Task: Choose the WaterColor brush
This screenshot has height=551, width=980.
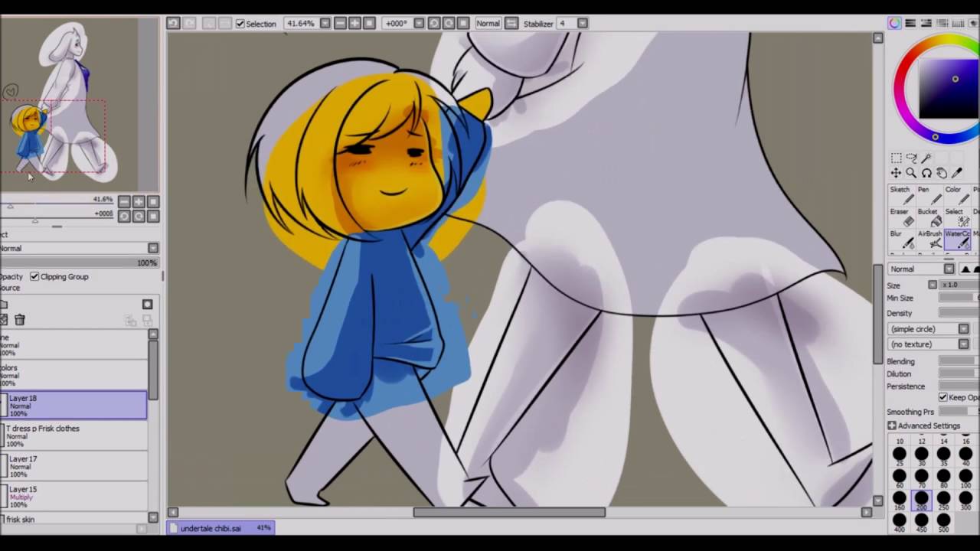Action: 957,240
